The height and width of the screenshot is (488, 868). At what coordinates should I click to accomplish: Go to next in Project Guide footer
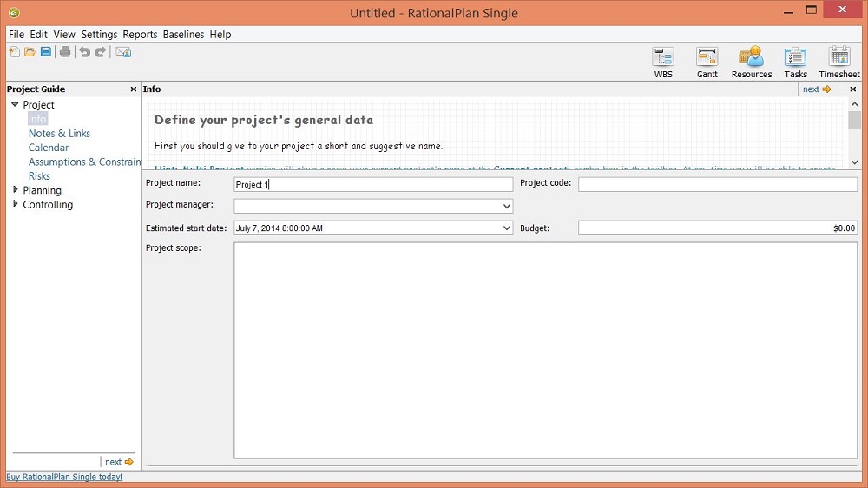tap(119, 462)
